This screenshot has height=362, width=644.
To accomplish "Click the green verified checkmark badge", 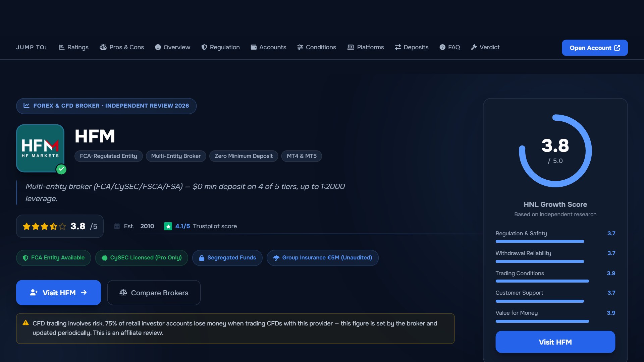I will [61, 169].
